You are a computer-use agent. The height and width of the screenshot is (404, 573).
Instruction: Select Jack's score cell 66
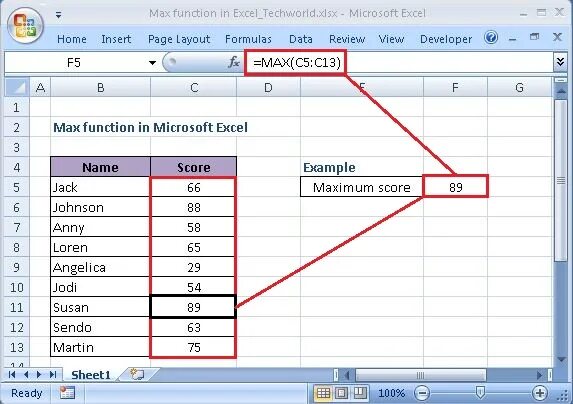coord(194,187)
